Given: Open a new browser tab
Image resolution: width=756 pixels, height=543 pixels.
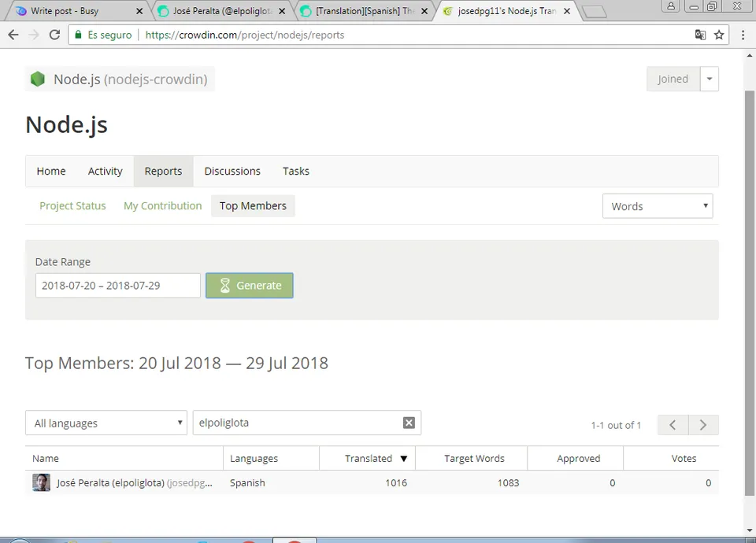Looking at the screenshot, I should tap(595, 12).
